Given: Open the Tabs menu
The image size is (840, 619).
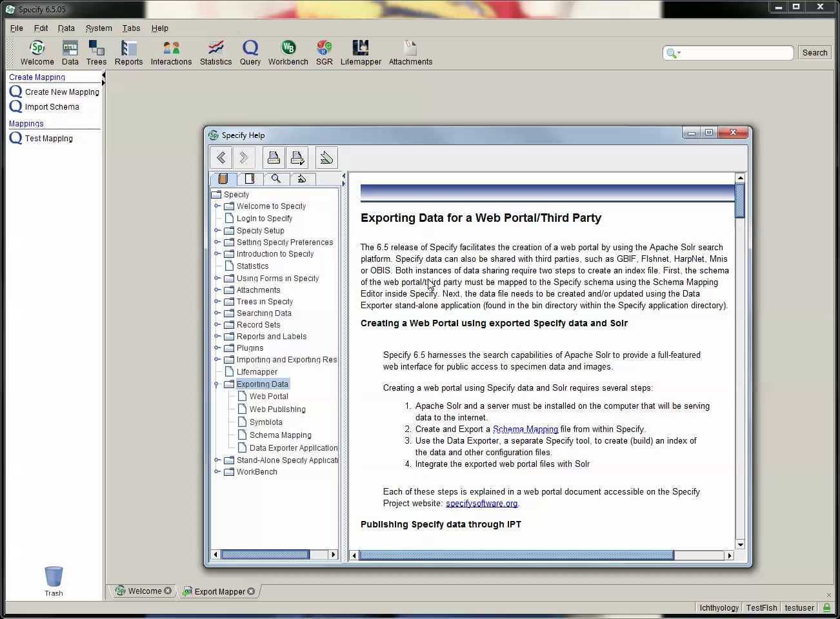Looking at the screenshot, I should (x=131, y=28).
